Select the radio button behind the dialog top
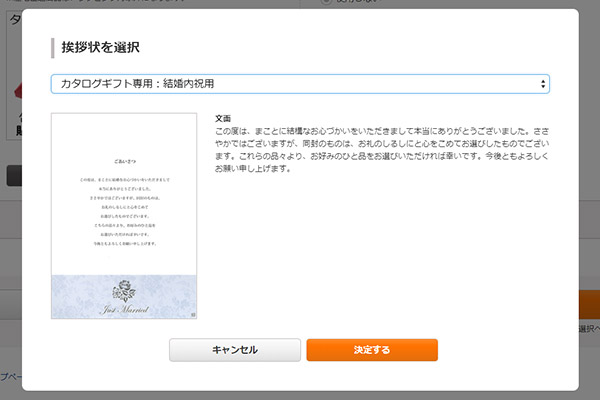 (326, 3)
